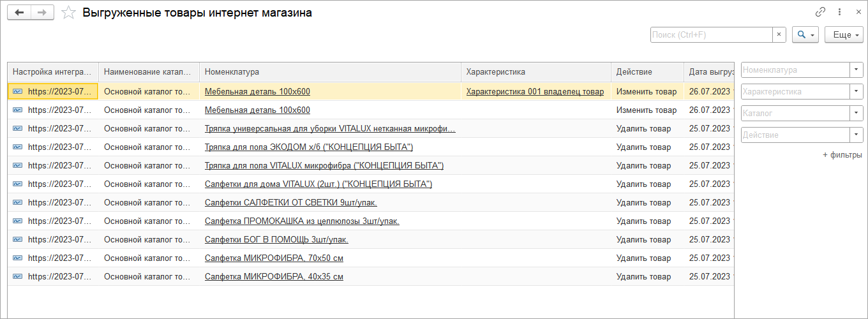Open the Характеристика 001 владелец товар link
Screen dimensions: 868x319
(x=535, y=92)
